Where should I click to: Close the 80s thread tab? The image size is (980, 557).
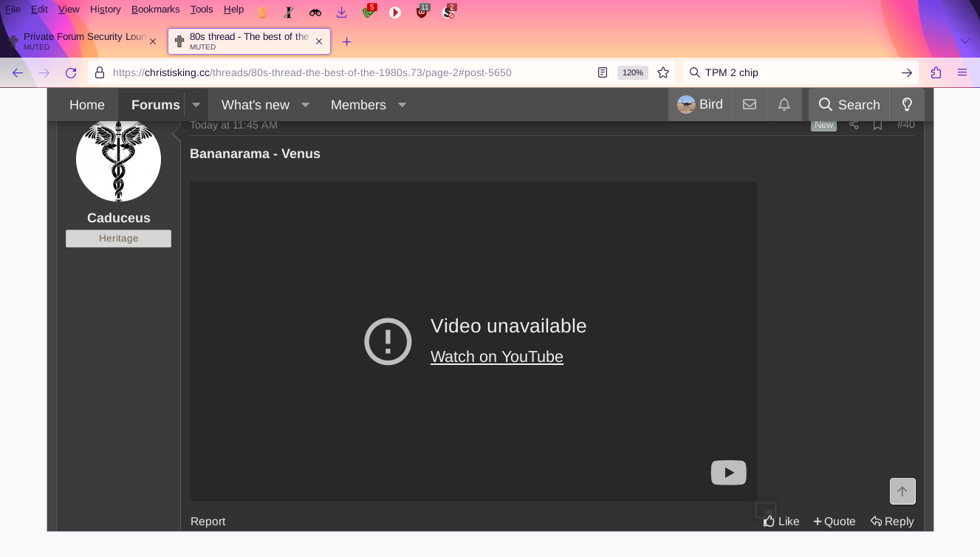(x=319, y=41)
